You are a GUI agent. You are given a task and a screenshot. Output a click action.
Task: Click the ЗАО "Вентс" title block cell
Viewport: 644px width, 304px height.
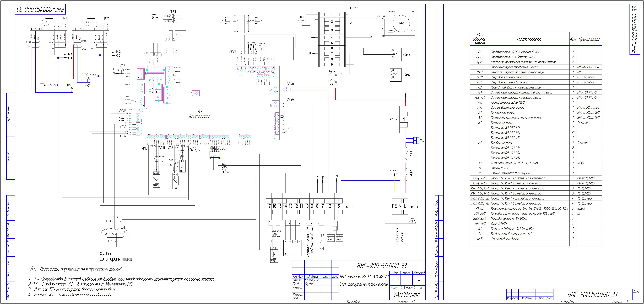[407, 295]
